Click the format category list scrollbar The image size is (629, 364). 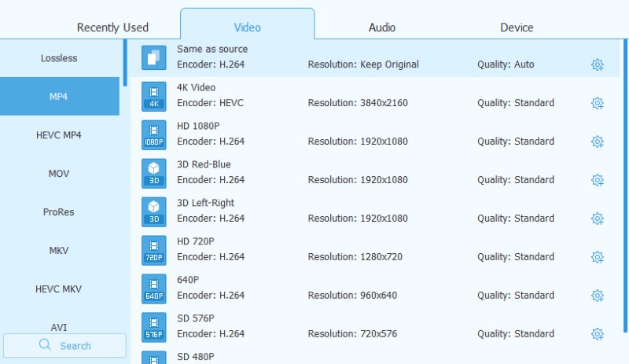[125, 63]
